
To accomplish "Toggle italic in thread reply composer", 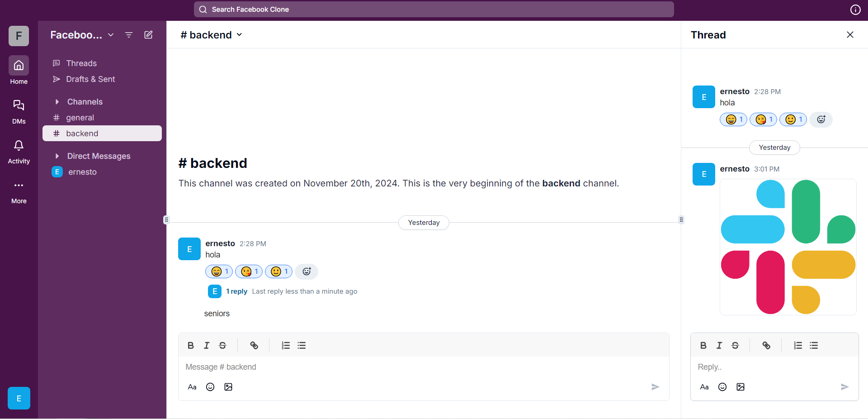I will click(719, 345).
